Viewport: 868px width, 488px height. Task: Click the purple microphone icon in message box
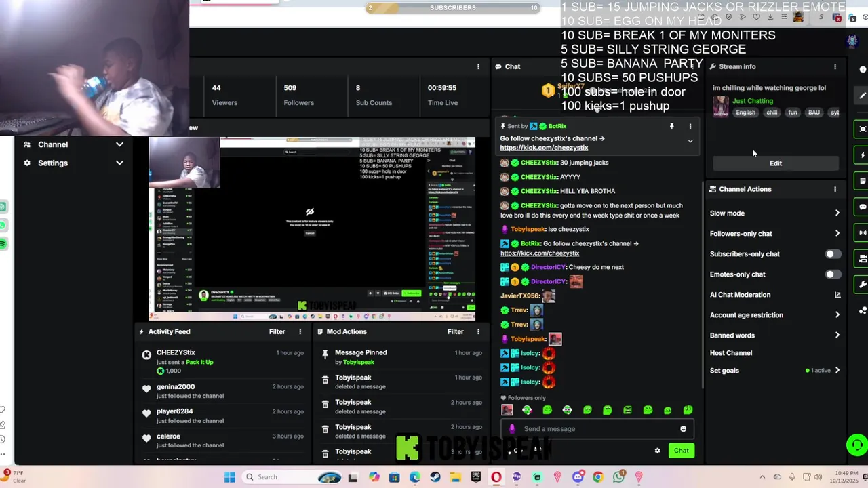[512, 428]
